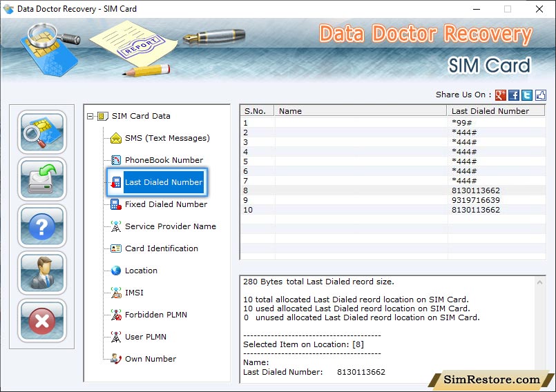Select row 3 in the dialed list
This screenshot has width=556, height=392.
tap(393, 142)
